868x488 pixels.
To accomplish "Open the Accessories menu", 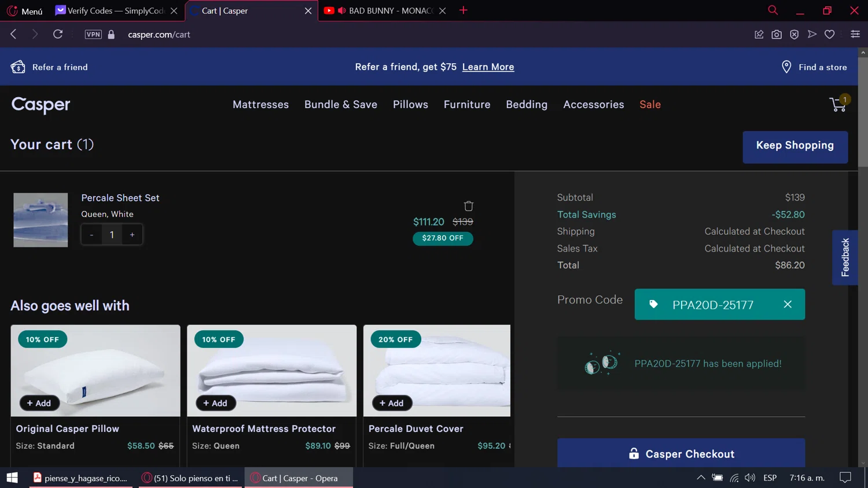I will click(x=594, y=105).
